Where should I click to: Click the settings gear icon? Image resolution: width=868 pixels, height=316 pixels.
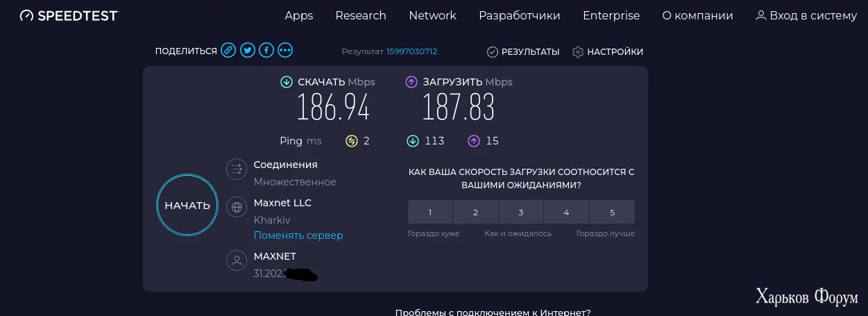(x=578, y=52)
